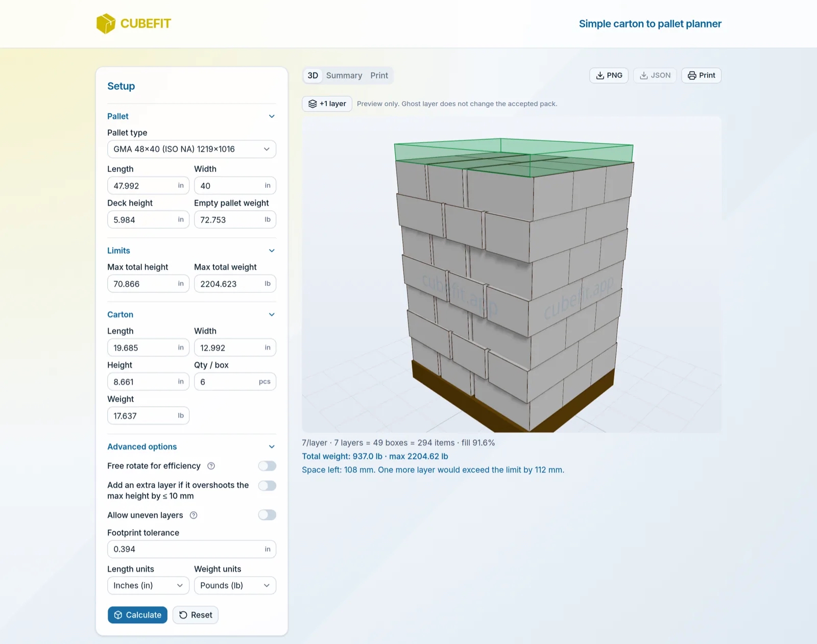Click the 3D pallet preview canvas
Image resolution: width=817 pixels, height=644 pixels.
point(512,275)
